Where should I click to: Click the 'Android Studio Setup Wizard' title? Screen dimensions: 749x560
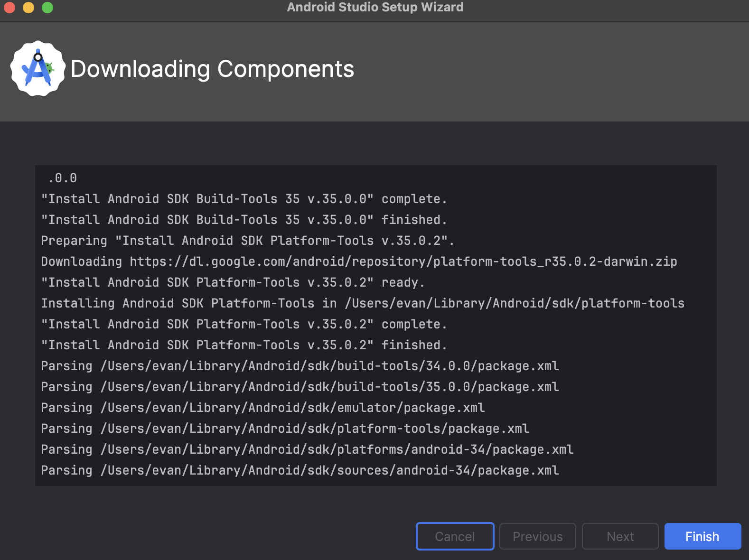click(375, 7)
